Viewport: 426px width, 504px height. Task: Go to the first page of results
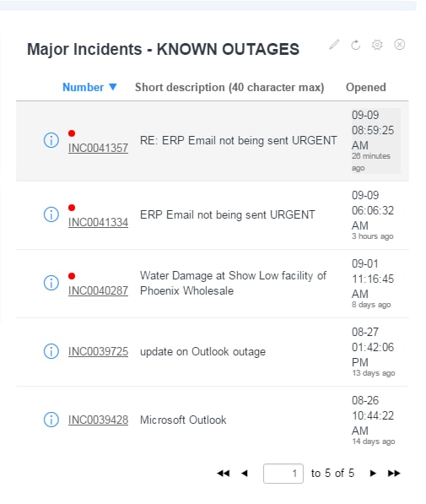tap(224, 473)
